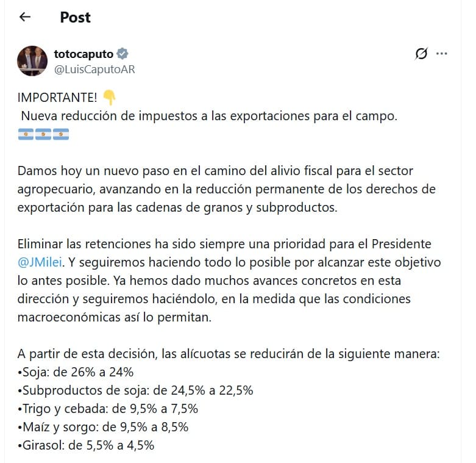The height and width of the screenshot is (463, 476).
Task: Click the pointing-down hand emoji after IMPORTANTE!
Action: 109,98
